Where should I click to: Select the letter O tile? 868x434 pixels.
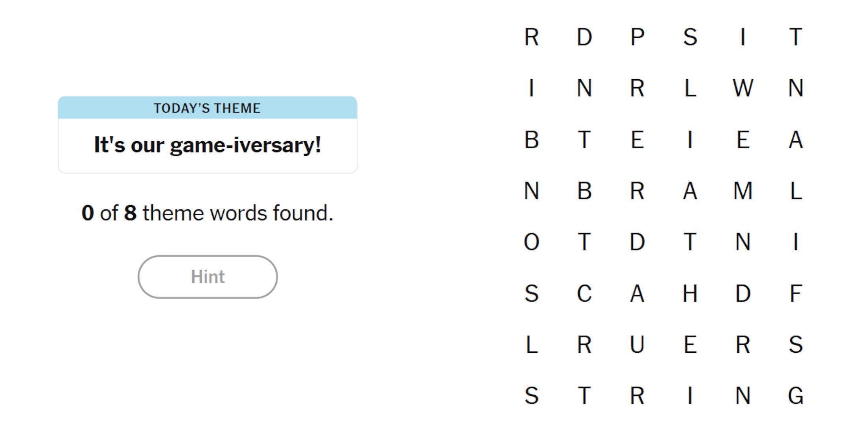coord(531,242)
